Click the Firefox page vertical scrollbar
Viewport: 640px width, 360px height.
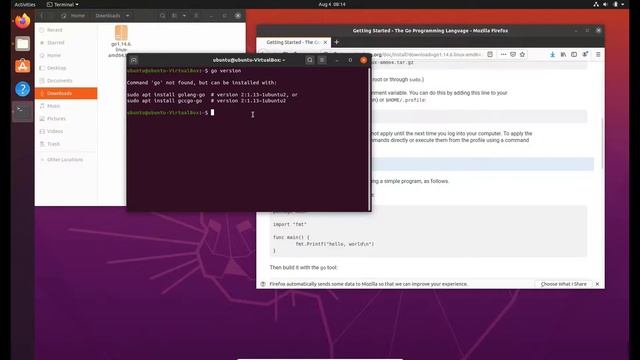[x=602, y=144]
